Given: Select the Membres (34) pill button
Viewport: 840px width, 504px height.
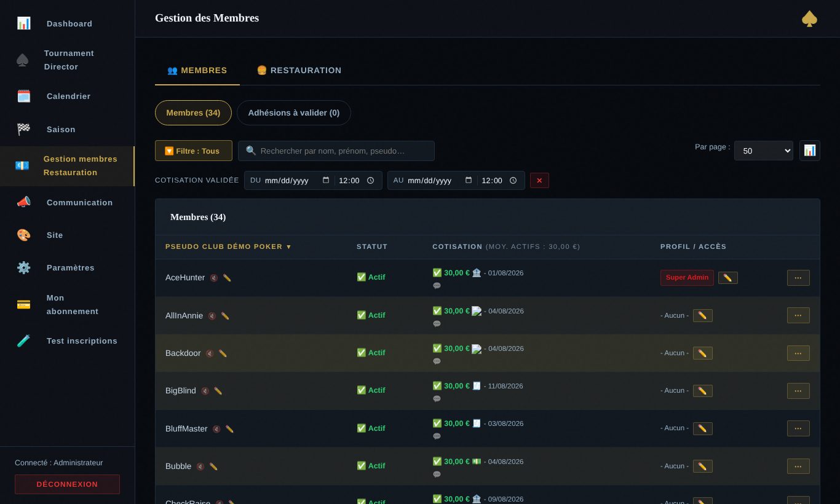Looking at the screenshot, I should (193, 113).
